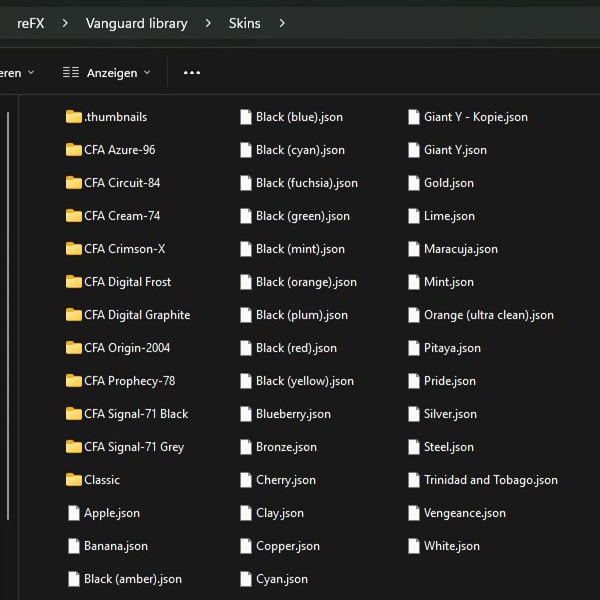Click Skins in the breadcrumb path

245,23
